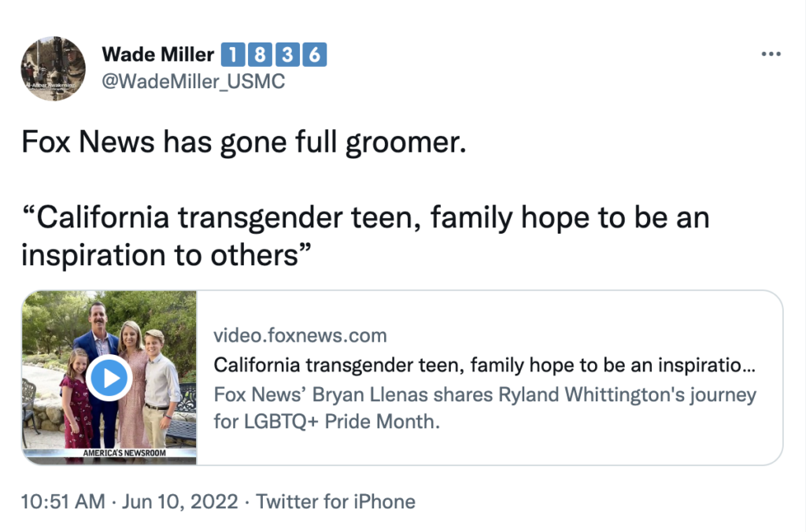Visit the @WadeMiller_USMC handle
This screenshot has width=806, height=532.
[x=193, y=82]
